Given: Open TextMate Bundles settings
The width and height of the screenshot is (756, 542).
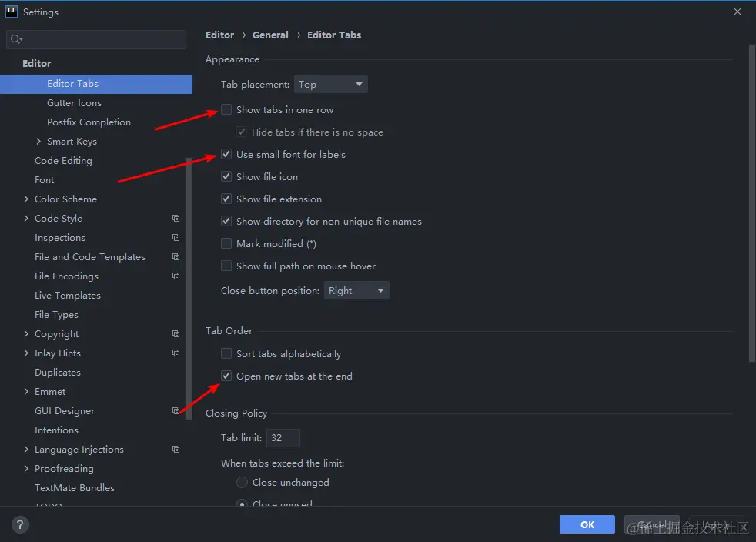Looking at the screenshot, I should tap(75, 488).
